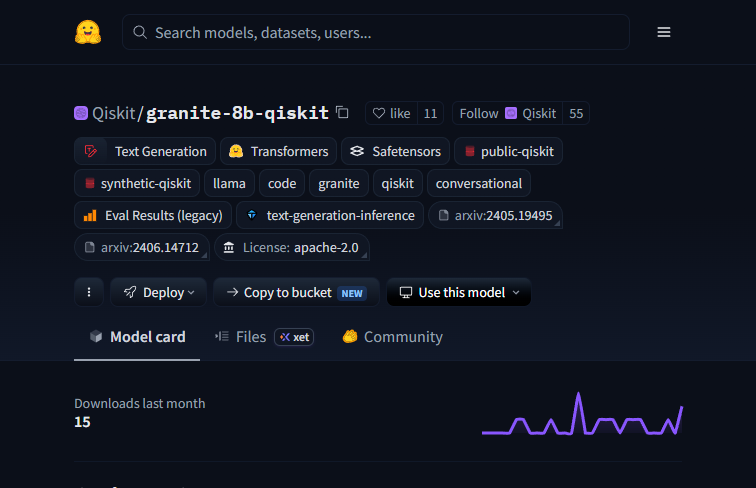Open the Eval Results (legacy) tag
The height and width of the screenshot is (488, 756).
click(153, 215)
